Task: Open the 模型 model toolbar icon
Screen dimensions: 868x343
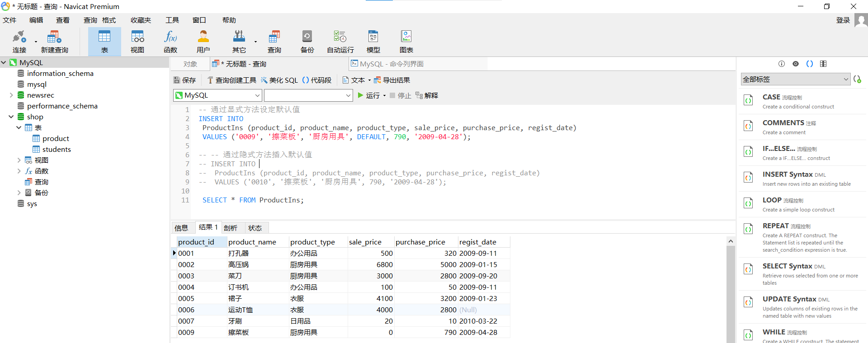Action: coord(373,42)
